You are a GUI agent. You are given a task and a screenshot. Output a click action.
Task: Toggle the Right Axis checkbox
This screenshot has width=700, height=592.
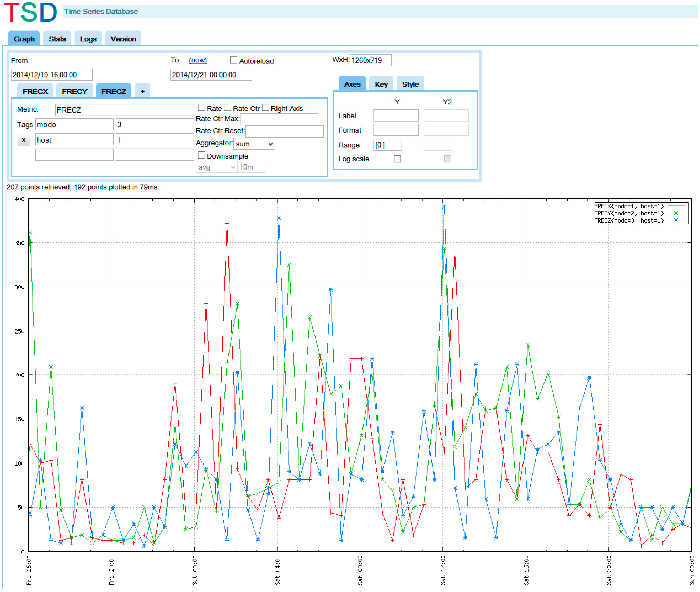click(x=265, y=108)
